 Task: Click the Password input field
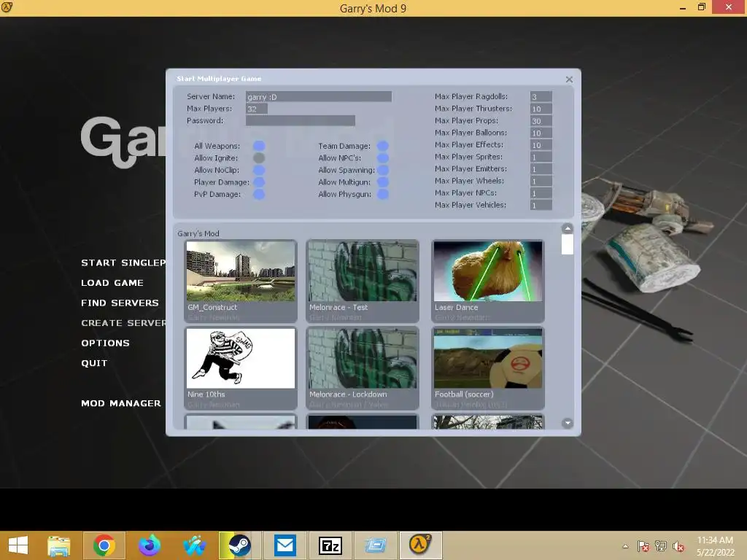(301, 120)
